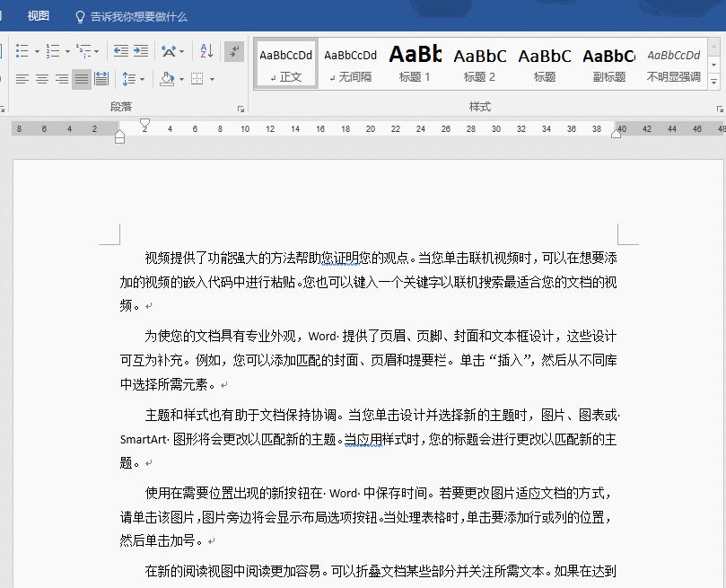
Task: Click the decrease indent icon
Action: [120, 51]
